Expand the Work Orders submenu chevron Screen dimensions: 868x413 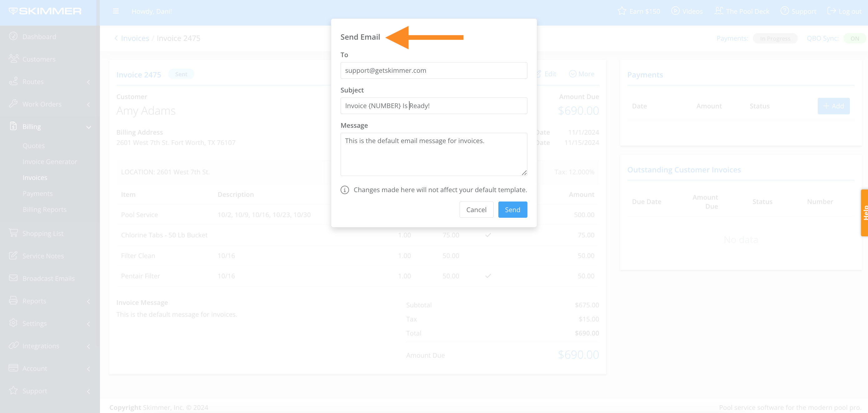click(x=89, y=104)
